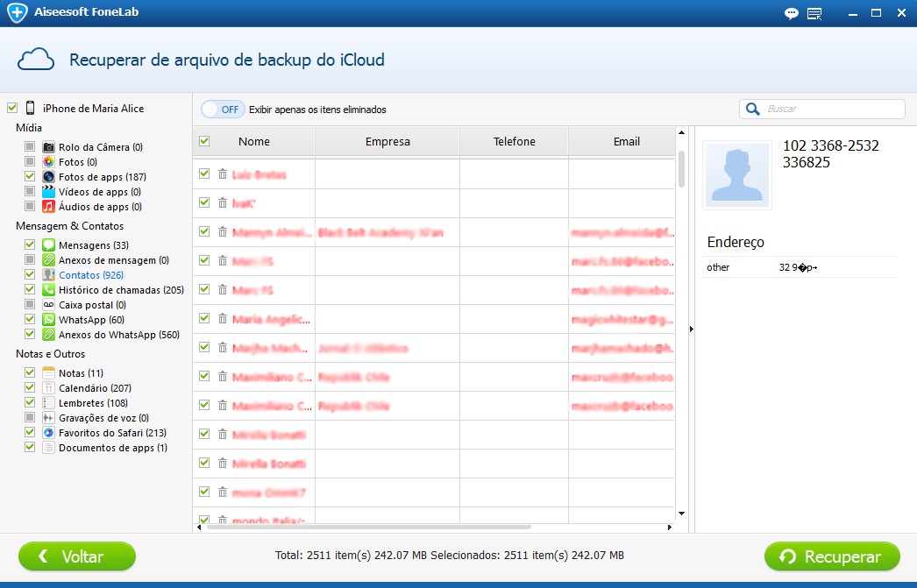Select the Calendário icon
Viewport: 917px width, 588px height.
[x=48, y=388]
